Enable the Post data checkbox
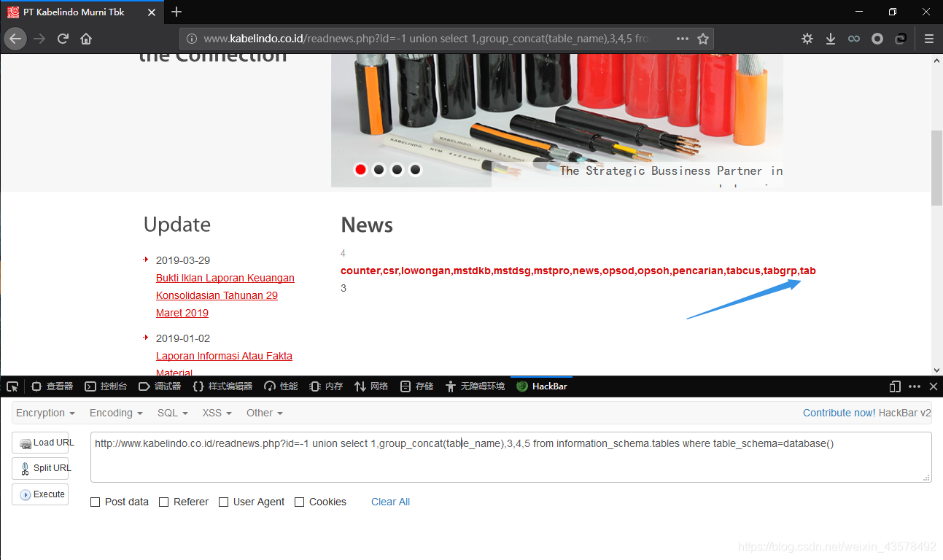Screen dimensions: 943x560 tap(96, 502)
